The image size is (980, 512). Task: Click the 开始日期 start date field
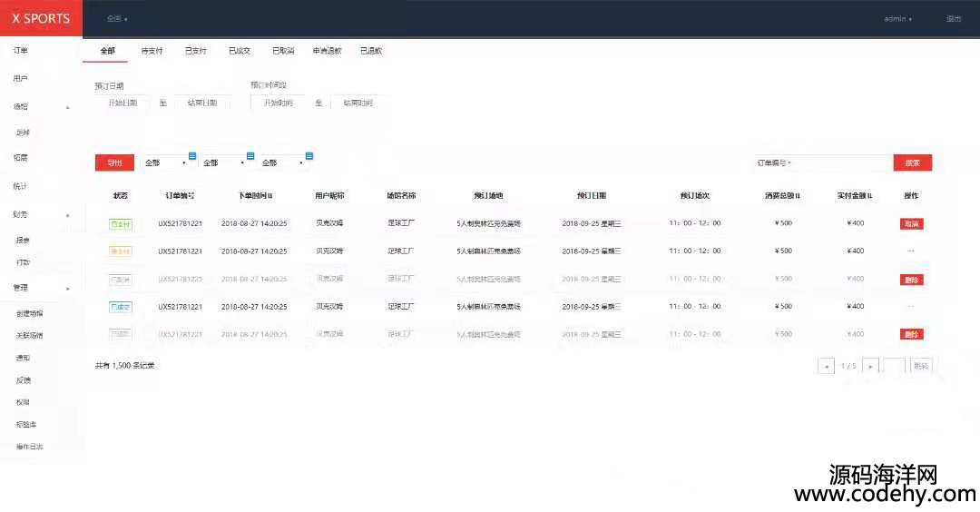[122, 103]
